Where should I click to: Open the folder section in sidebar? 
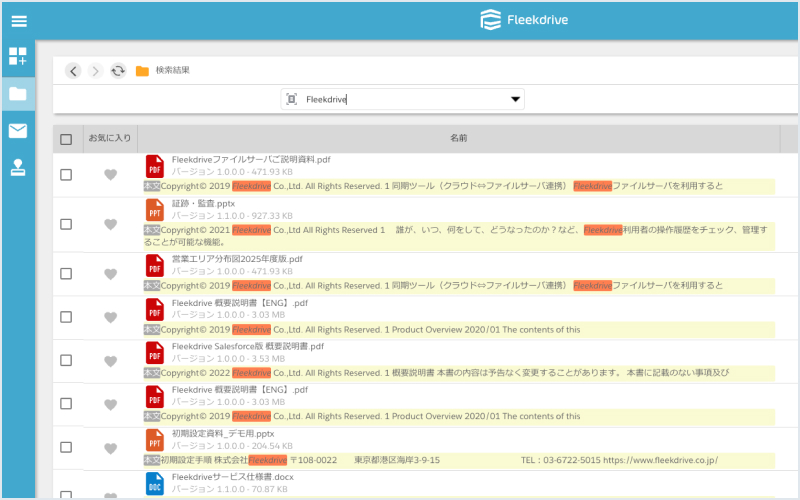[18, 94]
